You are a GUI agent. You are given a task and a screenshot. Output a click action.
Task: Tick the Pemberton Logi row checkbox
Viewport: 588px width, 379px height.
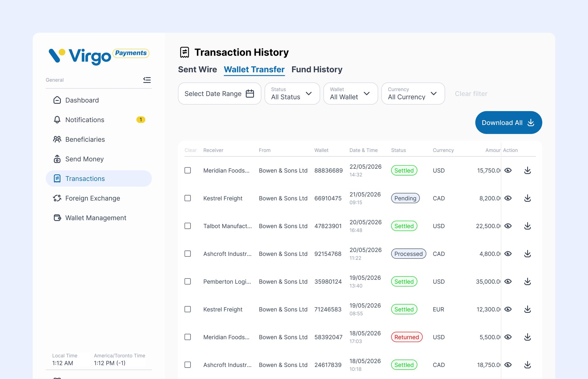tap(188, 281)
